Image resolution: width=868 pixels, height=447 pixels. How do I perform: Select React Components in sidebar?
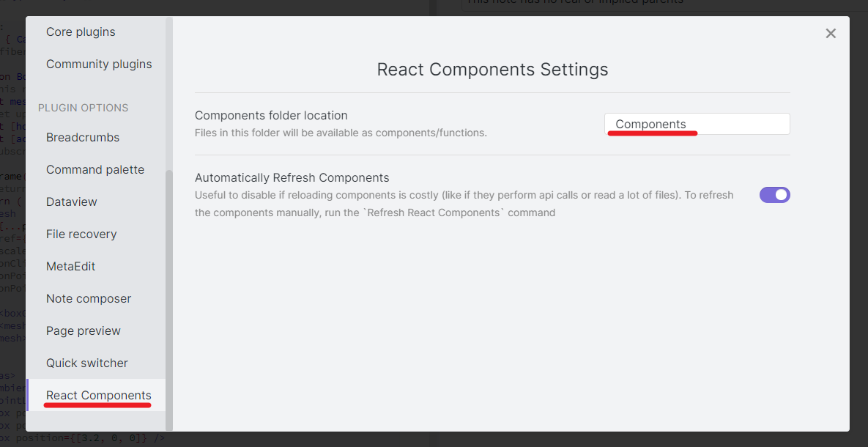coord(99,396)
